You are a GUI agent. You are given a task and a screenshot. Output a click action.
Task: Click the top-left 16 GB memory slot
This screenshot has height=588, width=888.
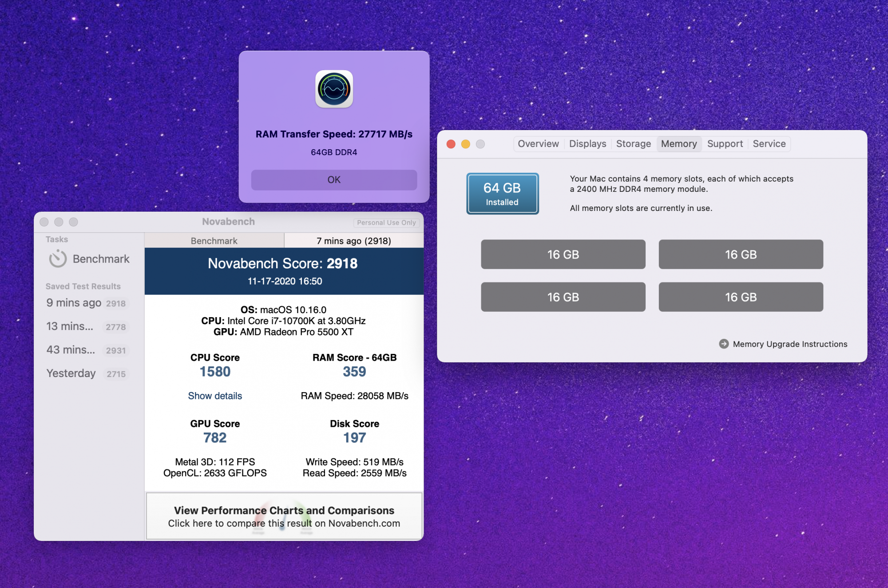[x=563, y=254]
